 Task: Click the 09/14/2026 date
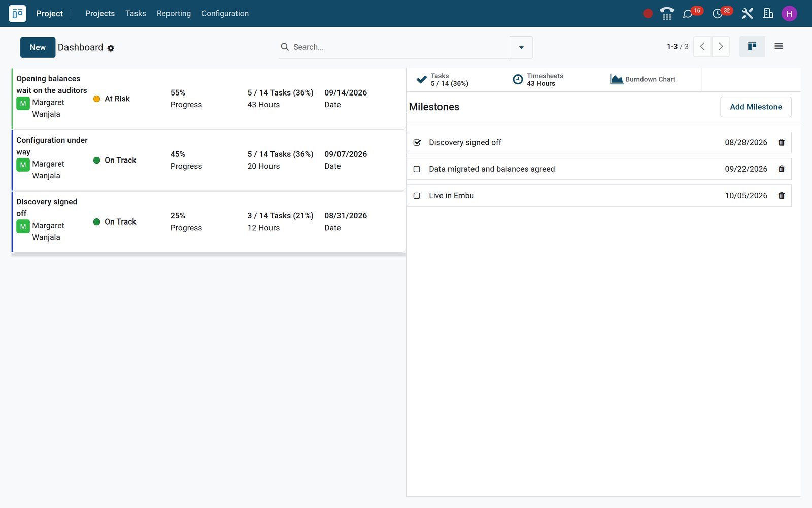(346, 93)
